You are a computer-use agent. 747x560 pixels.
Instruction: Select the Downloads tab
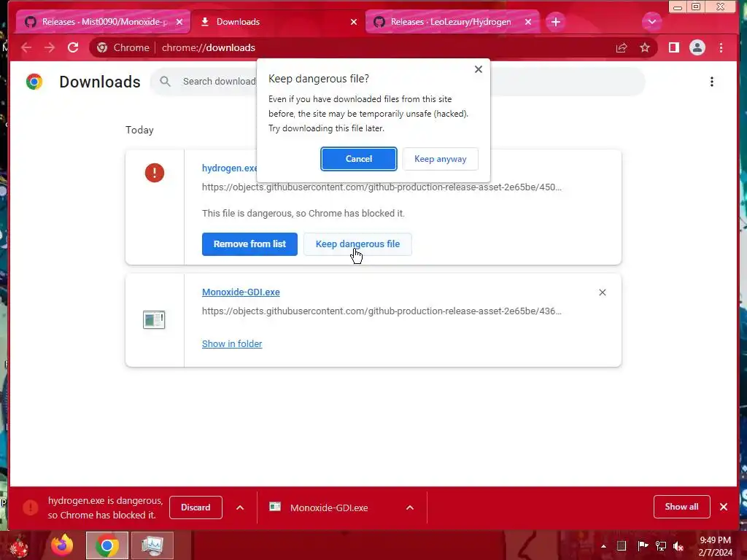[x=278, y=22]
